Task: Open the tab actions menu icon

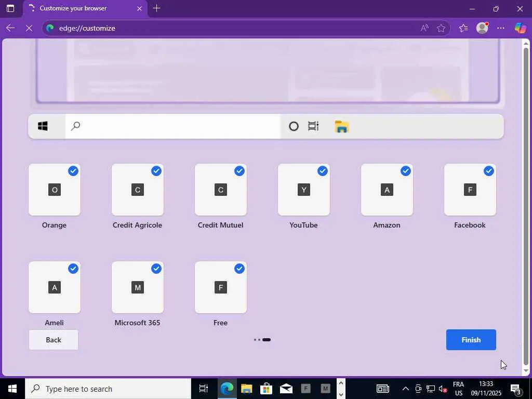Action: (10, 8)
